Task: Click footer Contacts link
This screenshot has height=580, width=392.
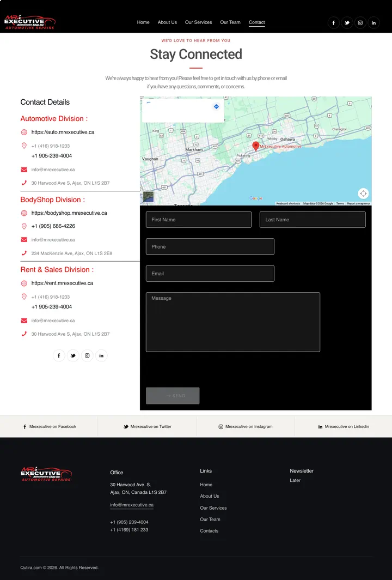Action: pyautogui.click(x=209, y=531)
